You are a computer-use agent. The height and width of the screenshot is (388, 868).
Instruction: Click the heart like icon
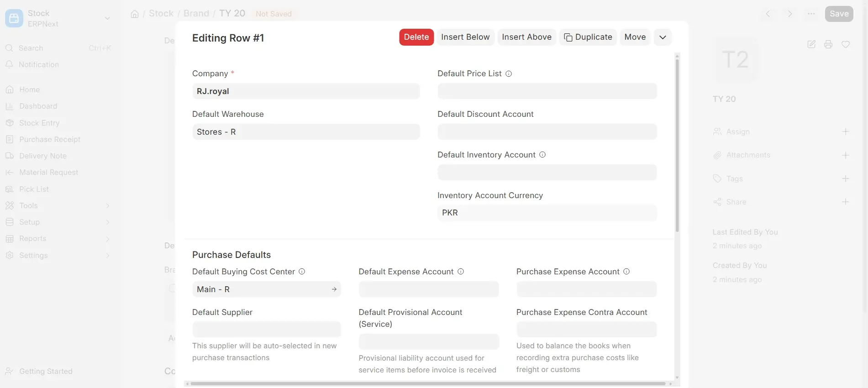pos(846,44)
